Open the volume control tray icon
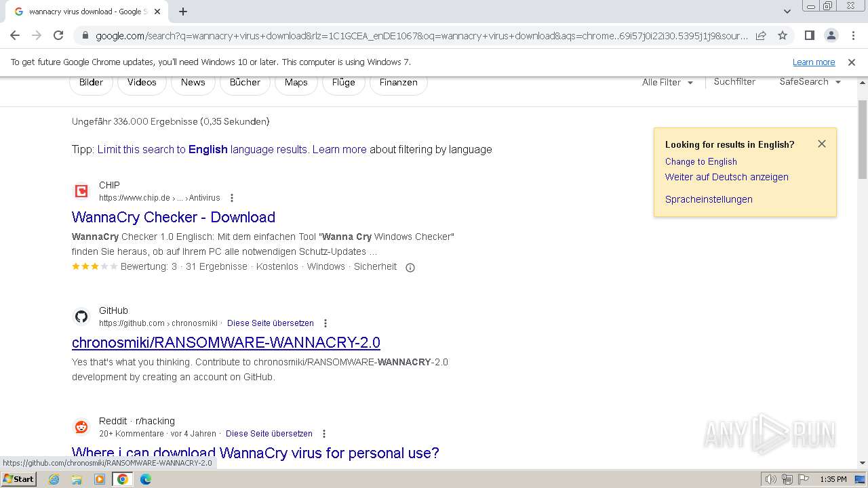 [x=770, y=479]
